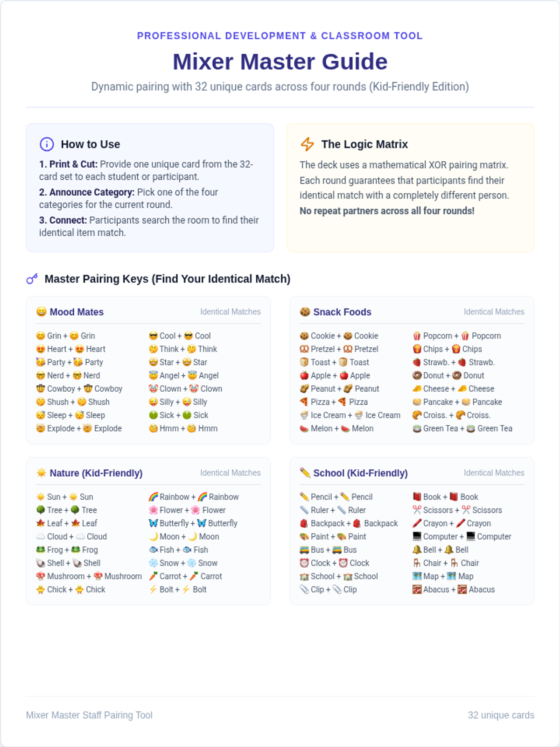The height and width of the screenshot is (747, 560).
Task: Click the Identical Matches label in Mood Mates
Action: [231, 311]
